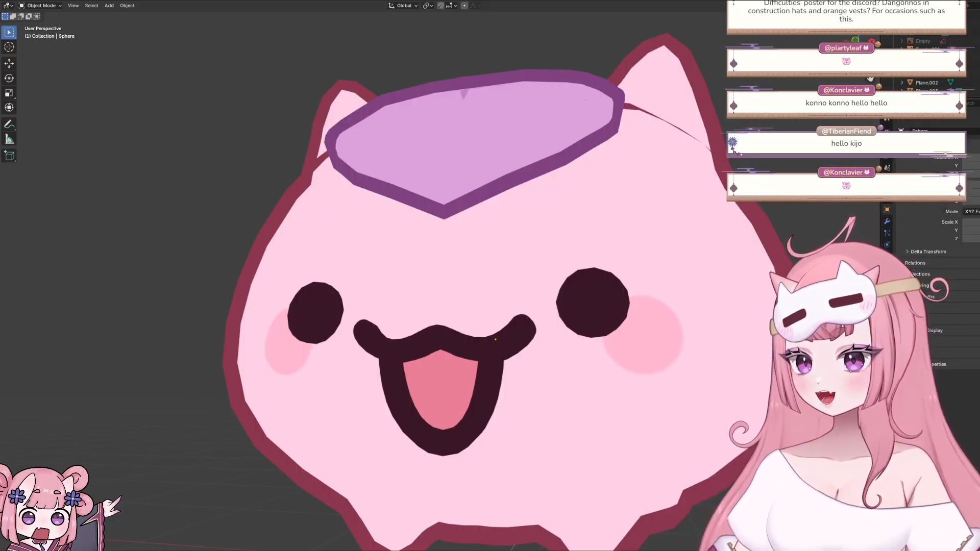Open the Object Mode dropdown
Viewport: 980px width, 551px height.
click(40, 6)
